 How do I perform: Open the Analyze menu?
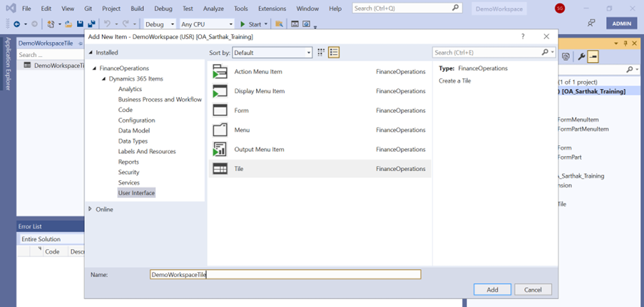pos(213,9)
